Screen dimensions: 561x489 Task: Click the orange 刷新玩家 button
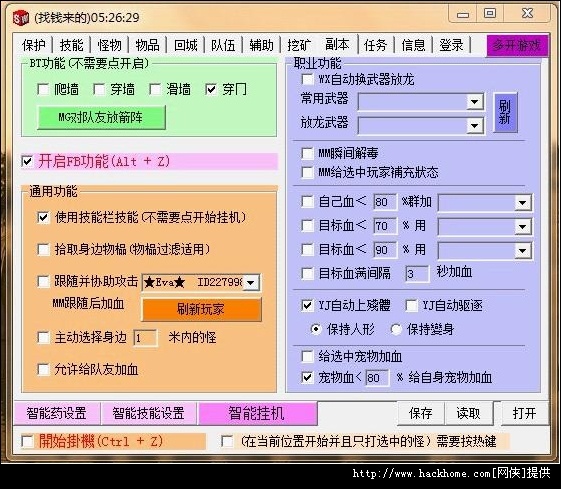tap(202, 309)
